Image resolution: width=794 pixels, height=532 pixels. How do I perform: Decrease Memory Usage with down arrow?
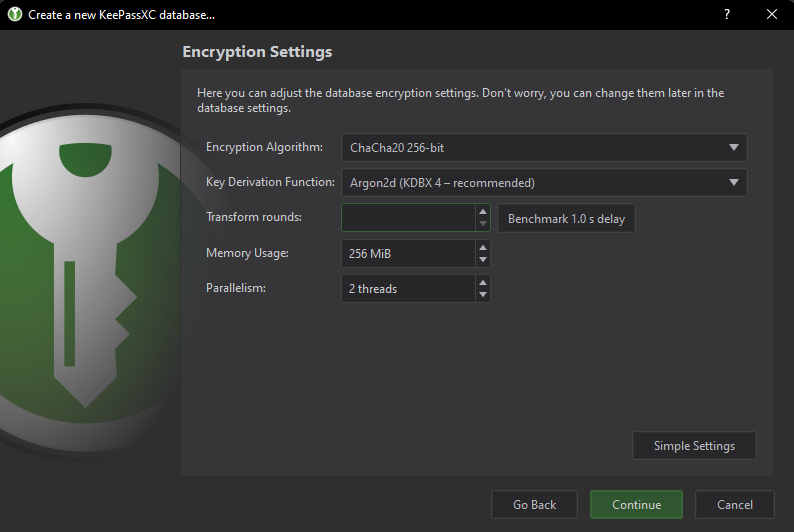point(483,260)
